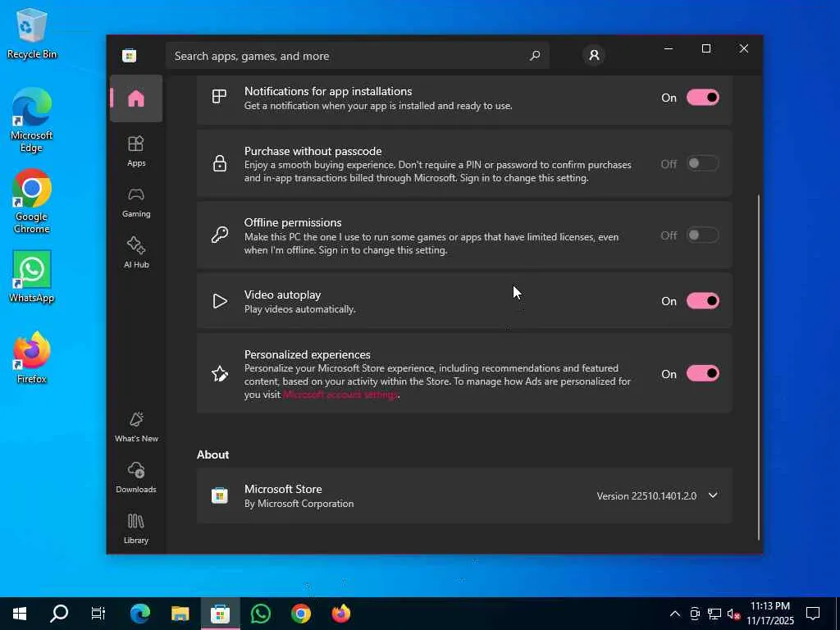
Task: Open WhatsApp from the taskbar
Action: pyautogui.click(x=260, y=614)
